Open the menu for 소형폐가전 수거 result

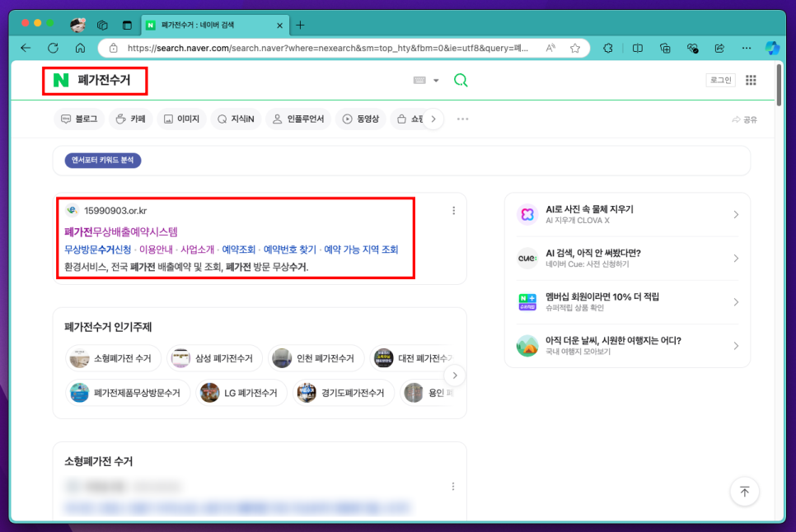453,487
